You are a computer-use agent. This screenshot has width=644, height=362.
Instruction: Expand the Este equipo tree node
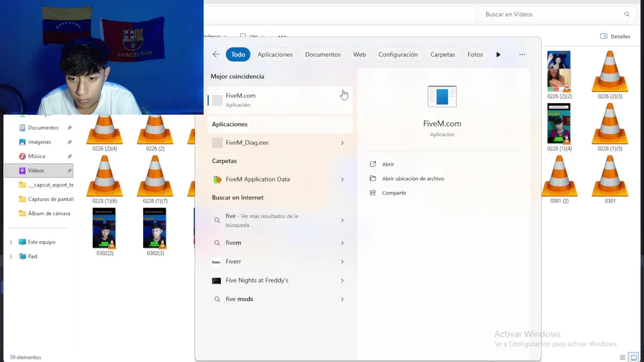(x=11, y=242)
